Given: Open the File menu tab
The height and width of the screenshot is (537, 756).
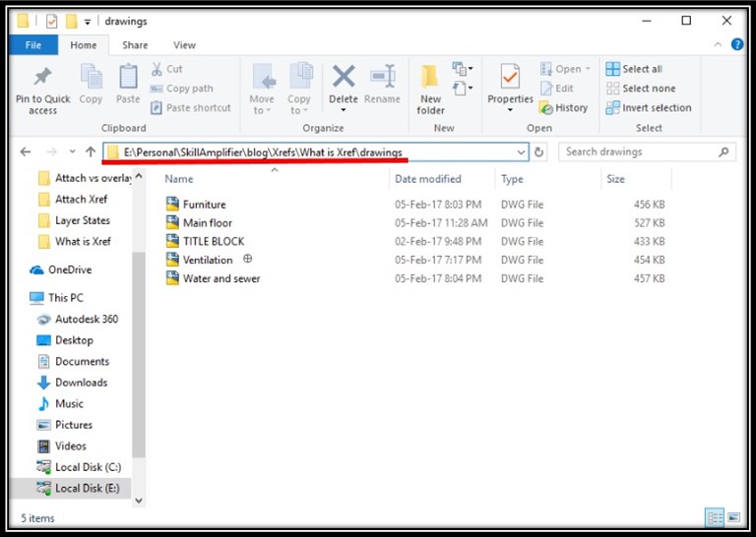Looking at the screenshot, I should click(33, 45).
